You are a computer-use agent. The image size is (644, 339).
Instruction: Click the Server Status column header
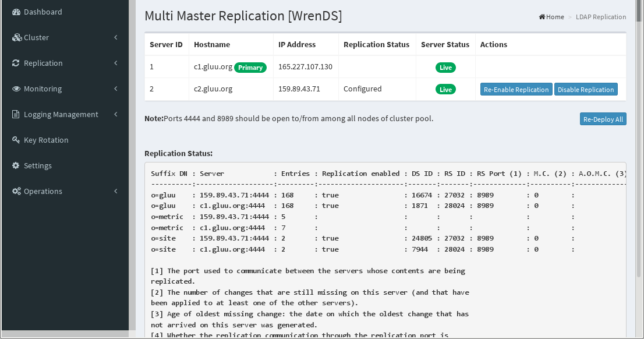click(x=445, y=44)
